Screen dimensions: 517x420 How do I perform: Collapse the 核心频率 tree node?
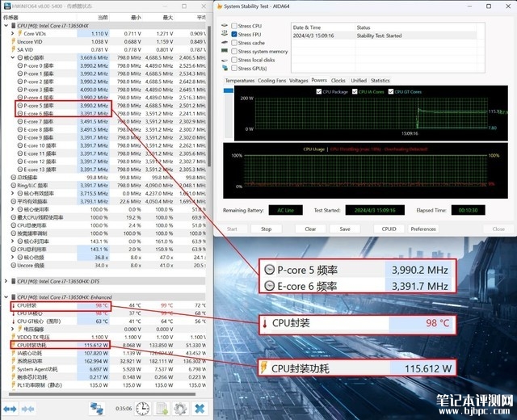pyautogui.click(x=13, y=57)
